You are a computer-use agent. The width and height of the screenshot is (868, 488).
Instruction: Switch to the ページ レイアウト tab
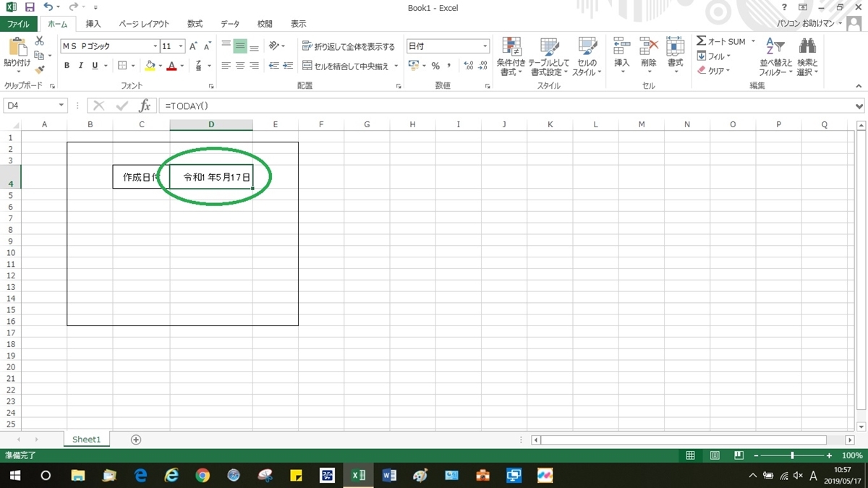[x=144, y=24]
